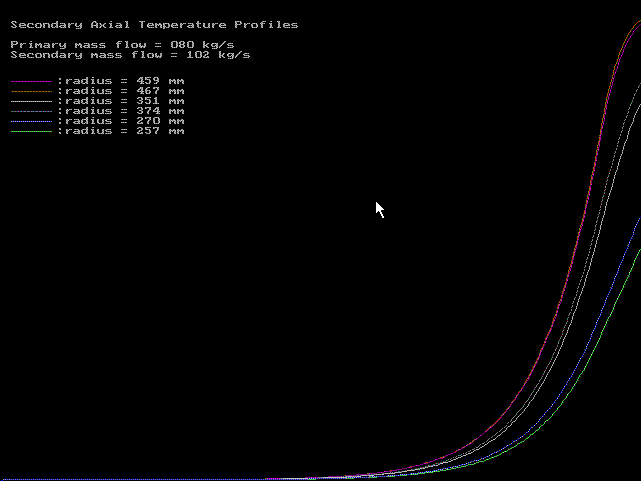Click the green legend line for radius 257

coord(30,131)
